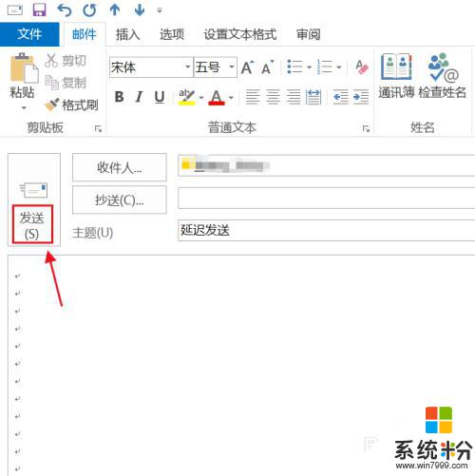Click the Redo icon
This screenshot has height=476, width=475.
89,10
